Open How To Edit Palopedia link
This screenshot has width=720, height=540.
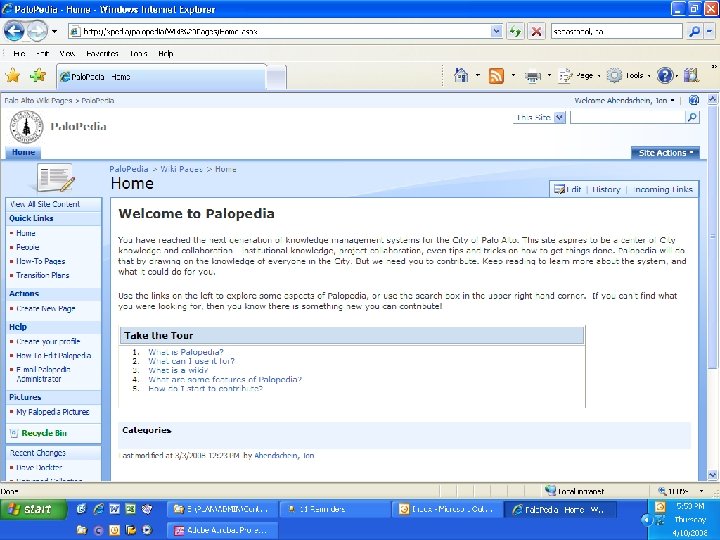[x=54, y=355]
